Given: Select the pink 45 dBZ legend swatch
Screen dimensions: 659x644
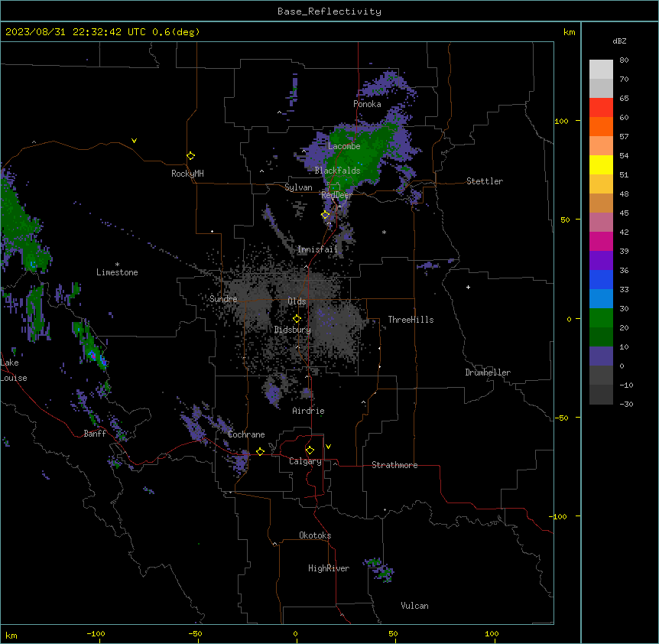Looking at the screenshot, I should [x=601, y=223].
